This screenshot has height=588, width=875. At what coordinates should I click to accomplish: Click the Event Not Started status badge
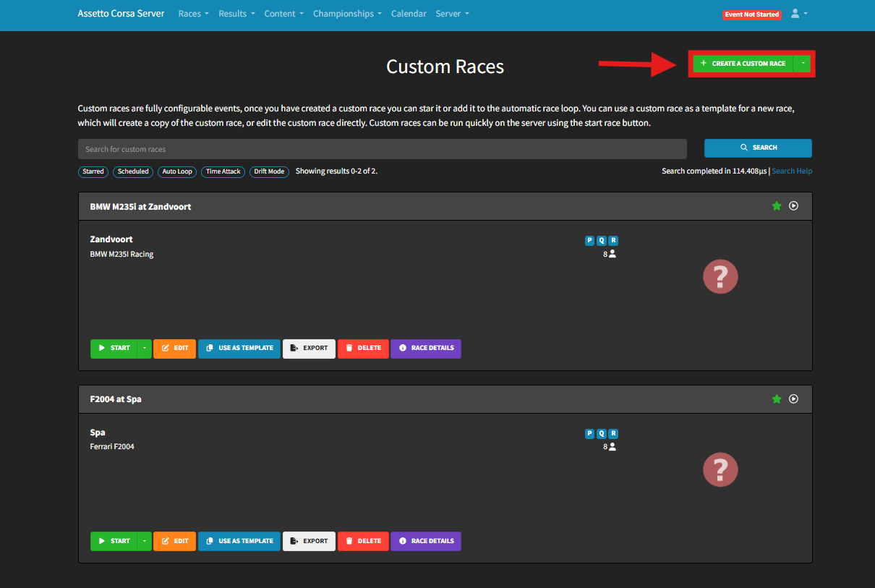(752, 14)
